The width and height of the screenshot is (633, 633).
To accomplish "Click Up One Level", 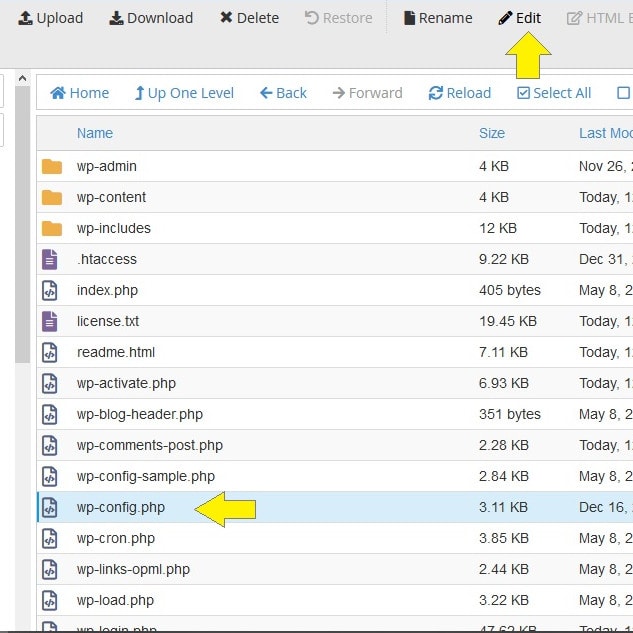I will pos(184,93).
